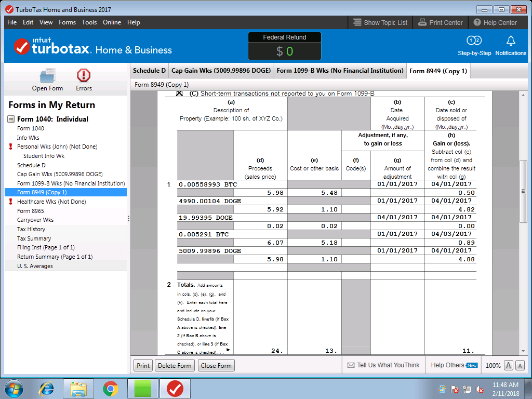Select Tax History entry
The image size is (532, 399).
tap(31, 229)
